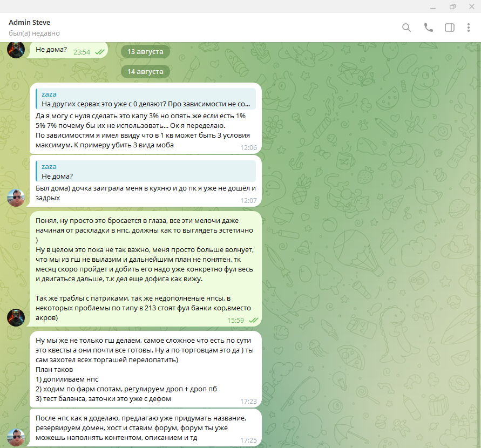Click Steve's avatar beside the 12:07 message

pyautogui.click(x=16, y=198)
